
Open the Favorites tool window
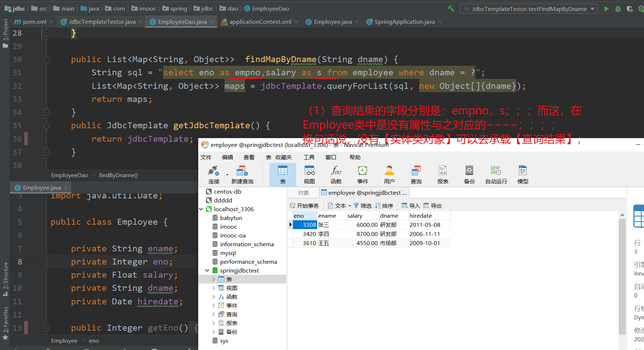coord(5,323)
